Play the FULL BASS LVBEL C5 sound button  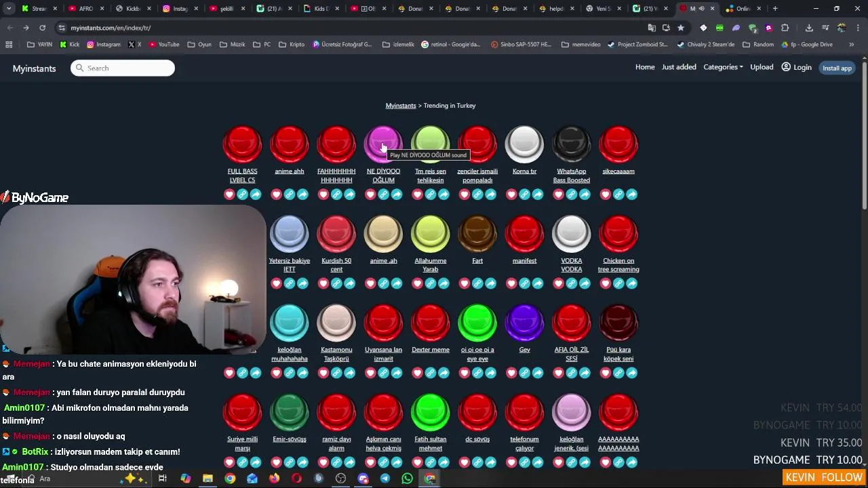(242, 144)
